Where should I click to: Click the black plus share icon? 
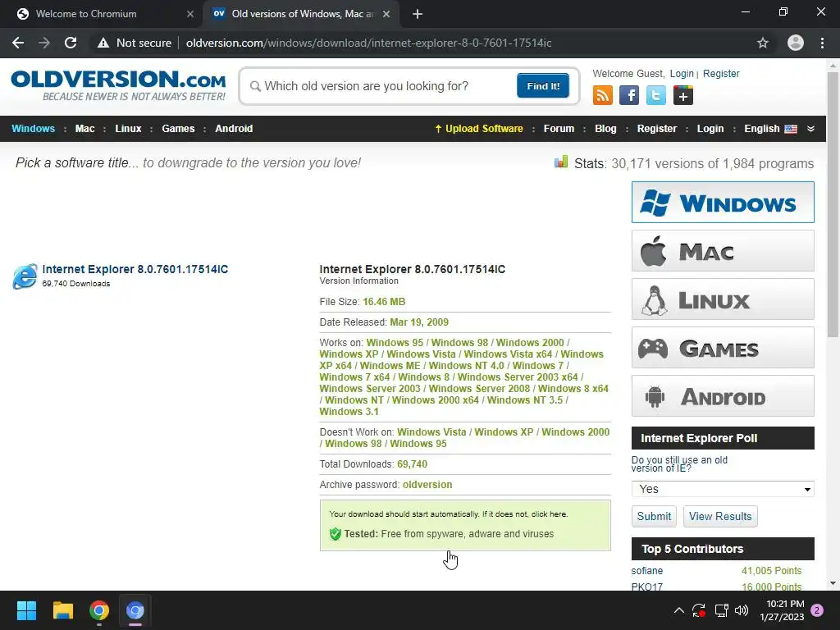683,95
